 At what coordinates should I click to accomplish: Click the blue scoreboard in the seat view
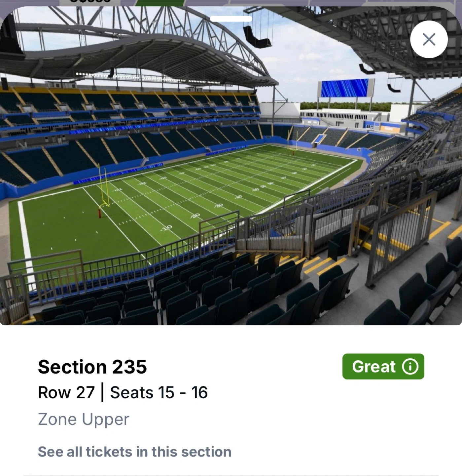[346, 88]
